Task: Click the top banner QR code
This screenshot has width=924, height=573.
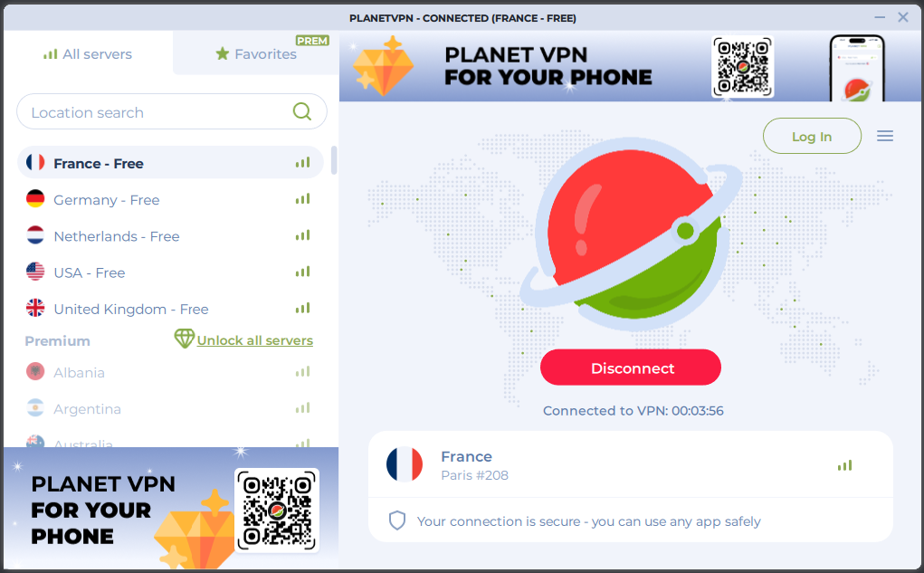Action: click(742, 67)
